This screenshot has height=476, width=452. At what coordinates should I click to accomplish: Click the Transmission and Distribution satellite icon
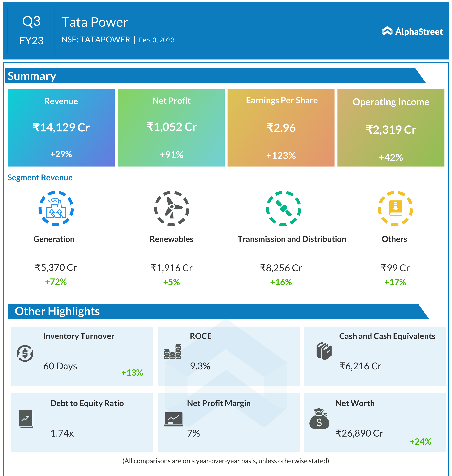(x=283, y=209)
